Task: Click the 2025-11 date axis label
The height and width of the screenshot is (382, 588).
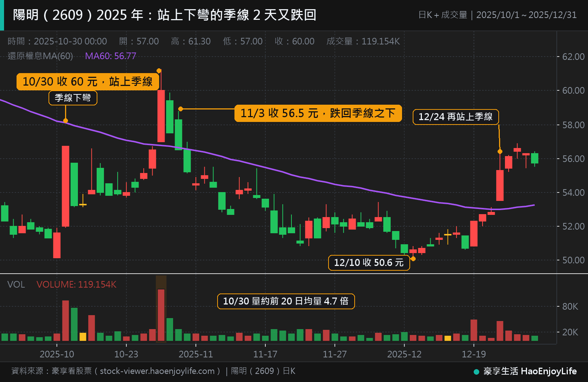Action: pos(196,354)
